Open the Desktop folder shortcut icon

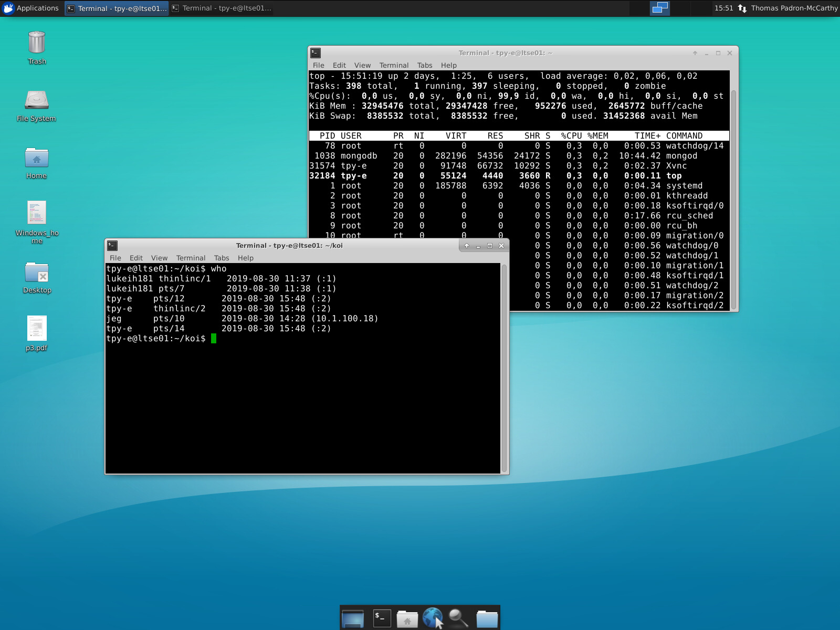point(37,272)
